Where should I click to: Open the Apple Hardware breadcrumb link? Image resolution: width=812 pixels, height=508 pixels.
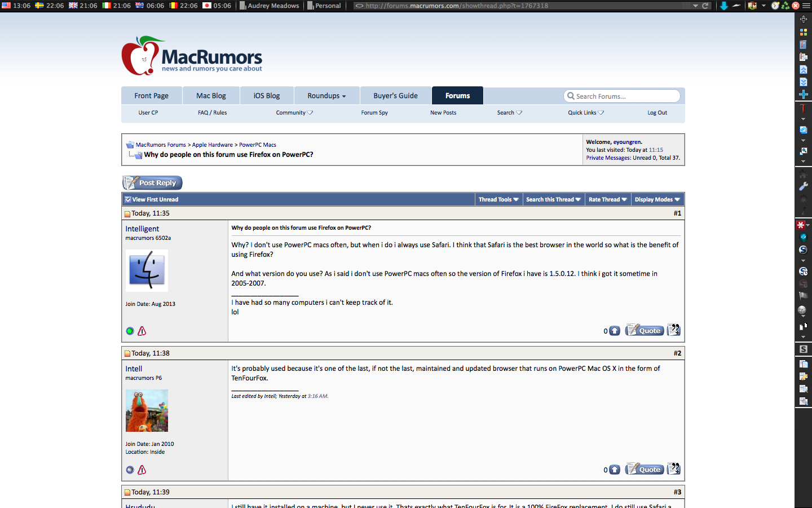(x=213, y=145)
